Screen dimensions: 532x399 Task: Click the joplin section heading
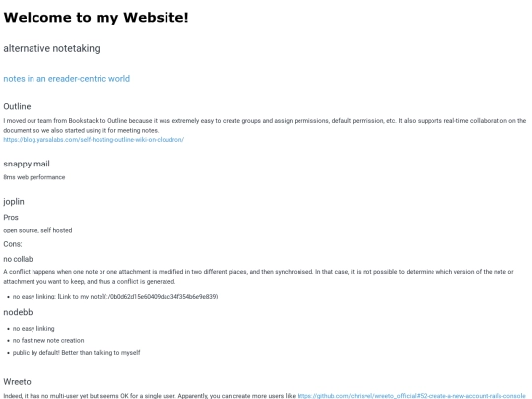(x=14, y=202)
